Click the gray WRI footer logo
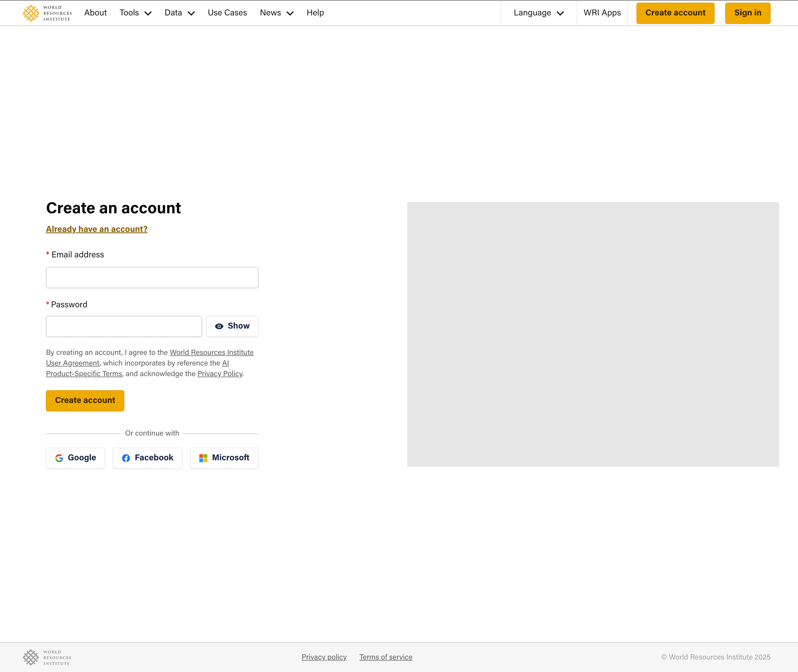798x672 pixels. tap(47, 657)
